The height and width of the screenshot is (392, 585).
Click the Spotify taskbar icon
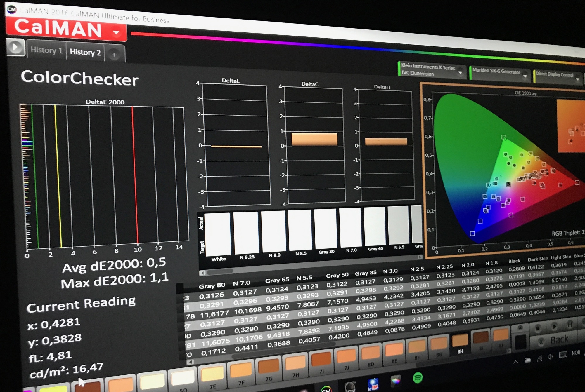coord(418,378)
